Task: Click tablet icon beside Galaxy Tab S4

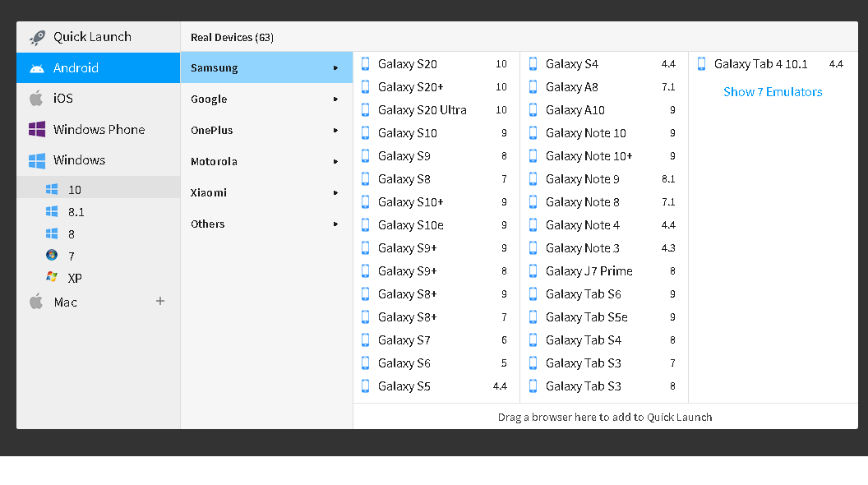Action: tap(533, 340)
